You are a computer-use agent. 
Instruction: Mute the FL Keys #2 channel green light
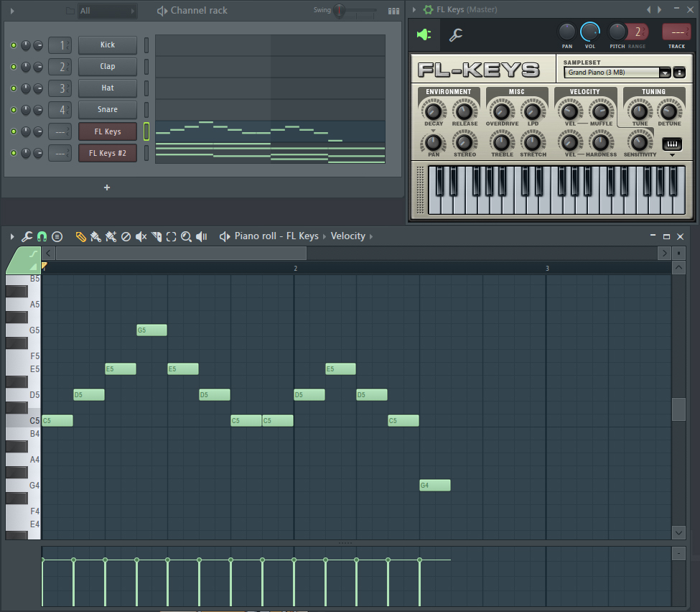point(14,153)
